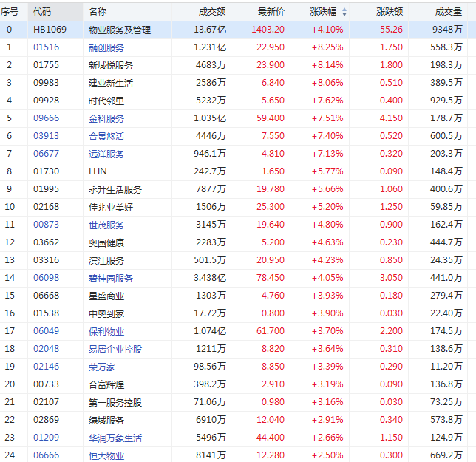476x462 pixels.
Task: Open stock code 06666 link
Action: [46, 455]
